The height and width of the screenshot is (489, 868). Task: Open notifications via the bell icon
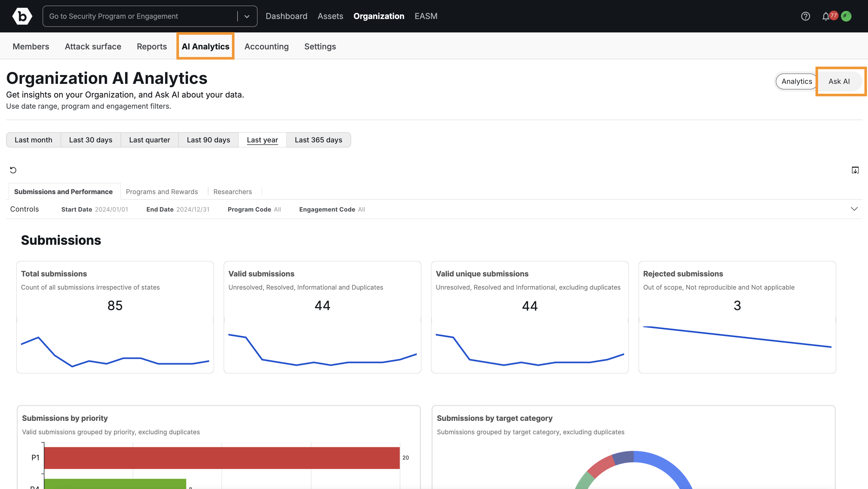tap(826, 16)
